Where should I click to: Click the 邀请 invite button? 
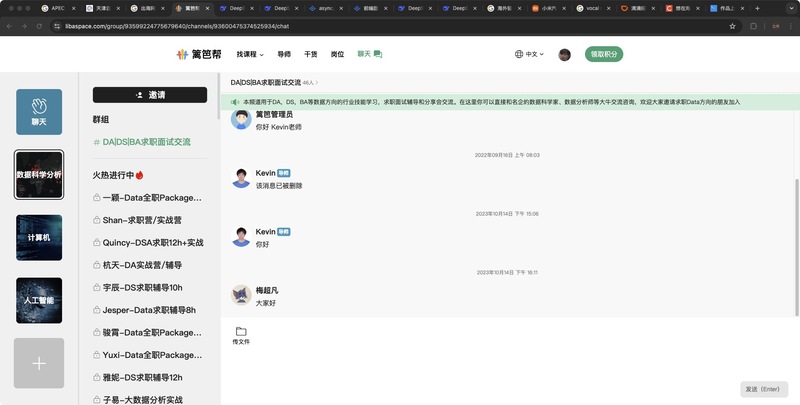(x=150, y=95)
